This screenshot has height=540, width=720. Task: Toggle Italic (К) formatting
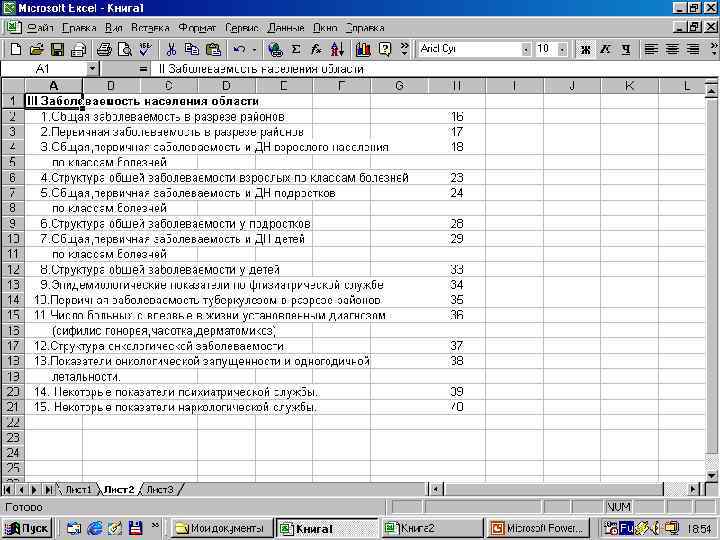605,49
